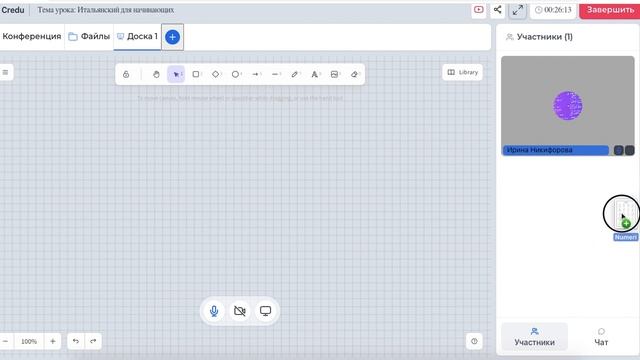This screenshot has height=360, width=640.
Task: Select the Line drawing tool
Action: pos(276,74)
